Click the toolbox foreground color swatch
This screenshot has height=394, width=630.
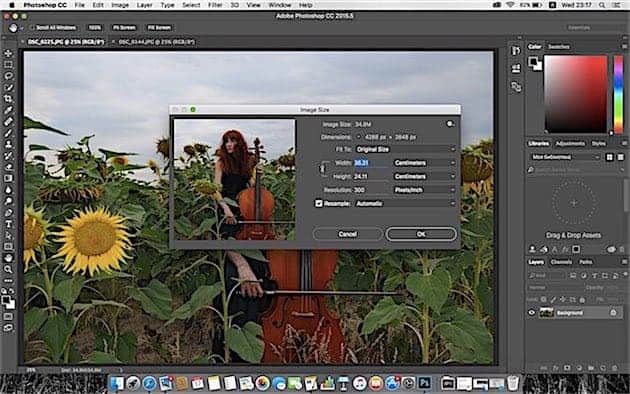(x=6, y=300)
